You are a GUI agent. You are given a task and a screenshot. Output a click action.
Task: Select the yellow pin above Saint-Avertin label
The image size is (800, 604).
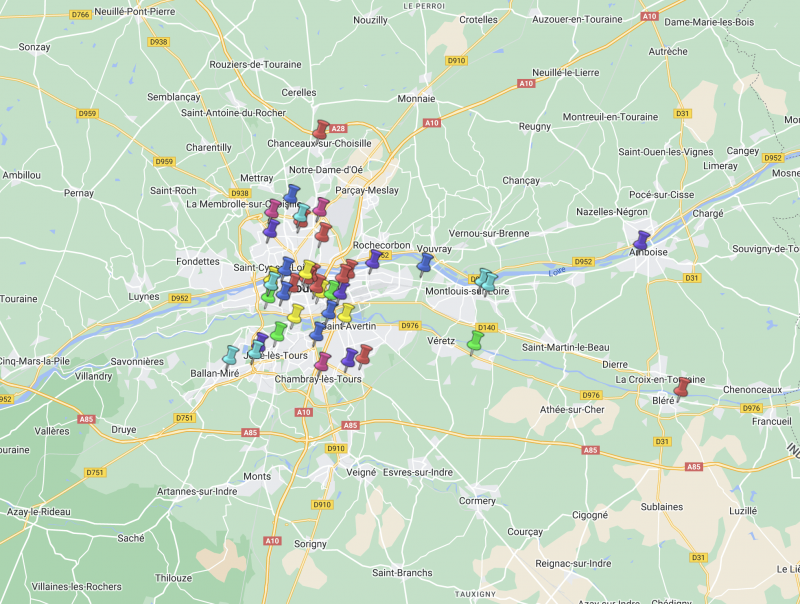tap(346, 313)
